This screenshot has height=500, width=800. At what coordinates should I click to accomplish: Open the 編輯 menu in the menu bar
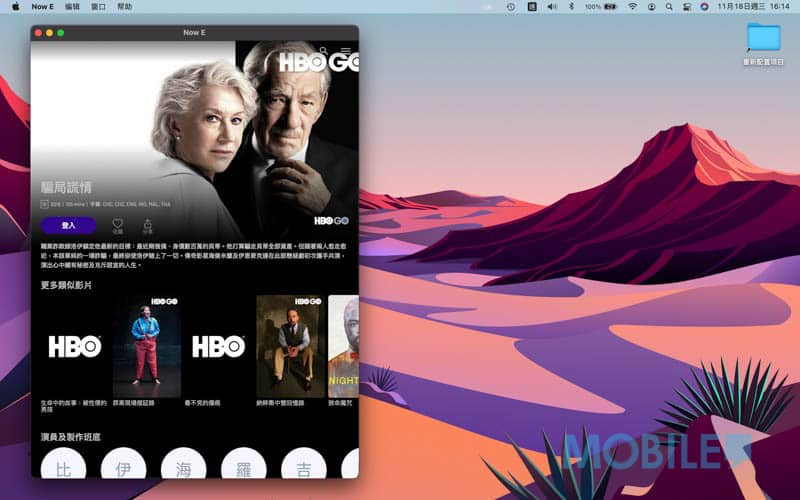[x=72, y=6]
